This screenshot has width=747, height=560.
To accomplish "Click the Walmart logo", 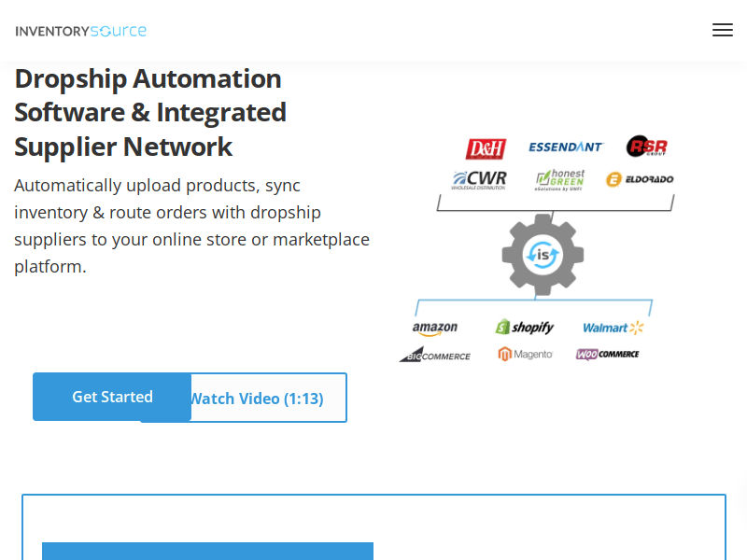I will [613, 328].
